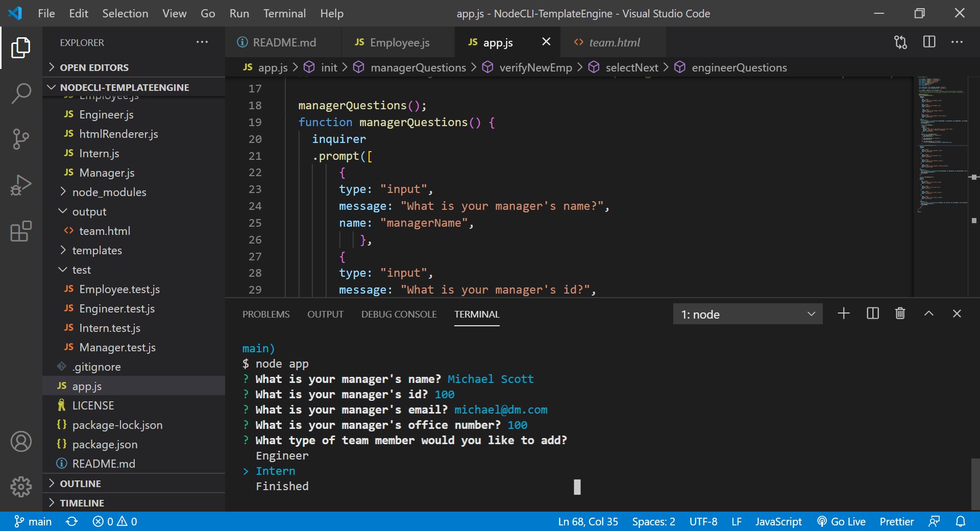Click engineerQuestions in the breadcrumb
The width and height of the screenshot is (980, 531).
(739, 67)
